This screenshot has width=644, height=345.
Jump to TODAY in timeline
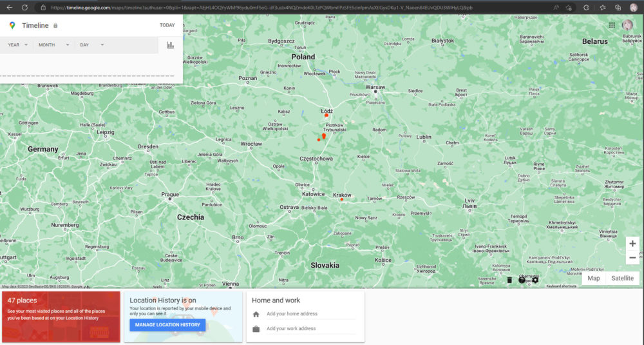pyautogui.click(x=167, y=25)
